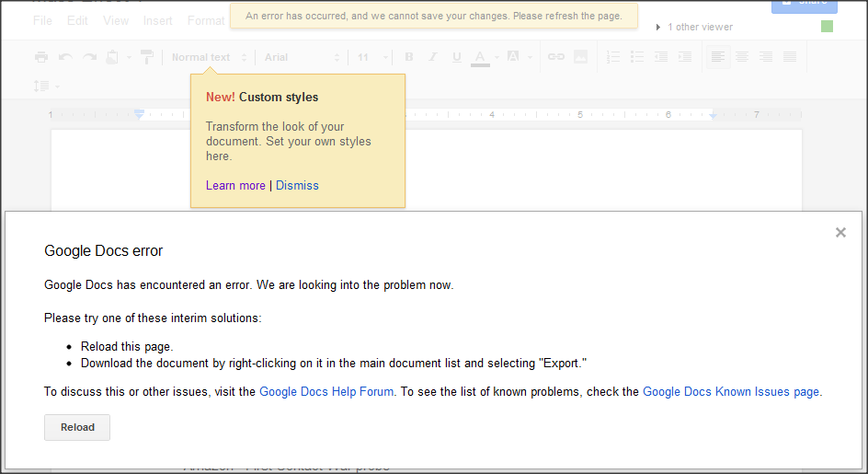868x474 pixels.
Task: Click the left indent marker on ruler
Action: [139, 114]
